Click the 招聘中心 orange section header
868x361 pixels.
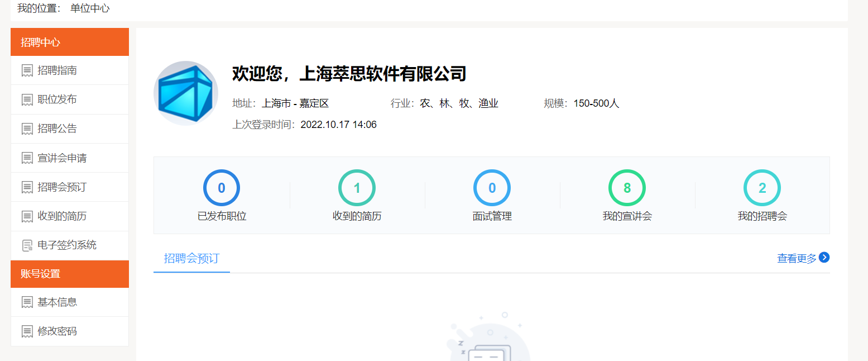70,42
